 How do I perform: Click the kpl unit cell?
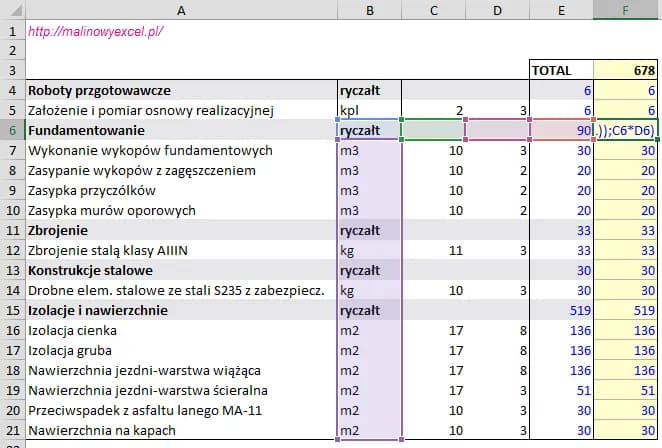369,111
